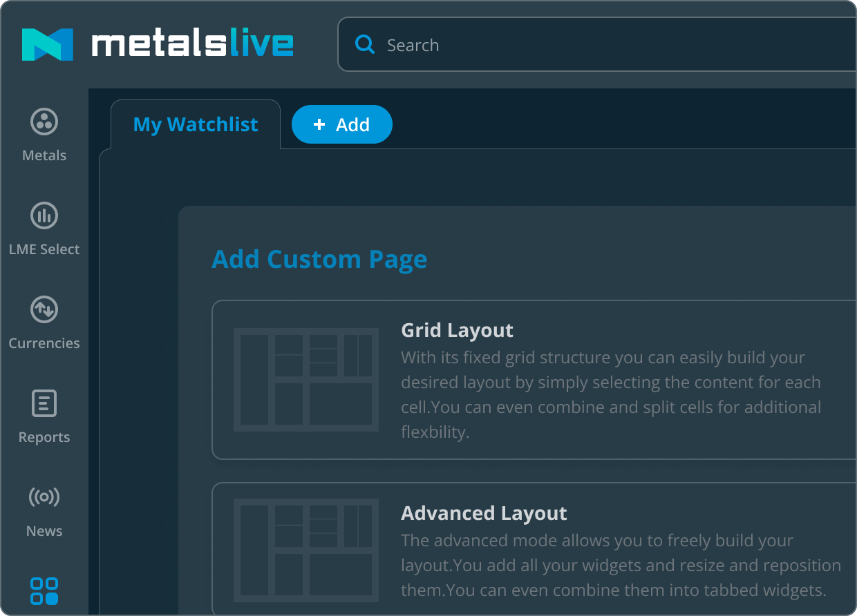
Task: Select the News broadcast icon
Action: point(44,497)
